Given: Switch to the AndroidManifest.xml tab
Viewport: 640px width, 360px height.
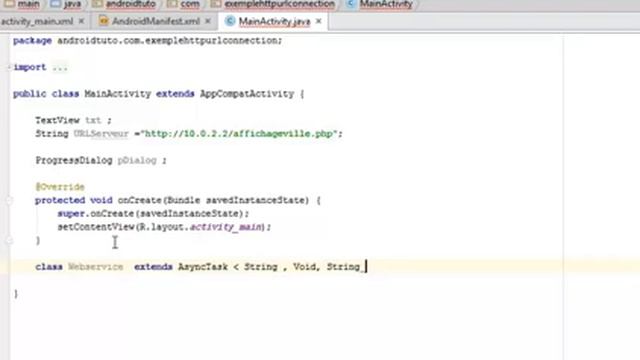Looking at the screenshot, I should (x=156, y=21).
